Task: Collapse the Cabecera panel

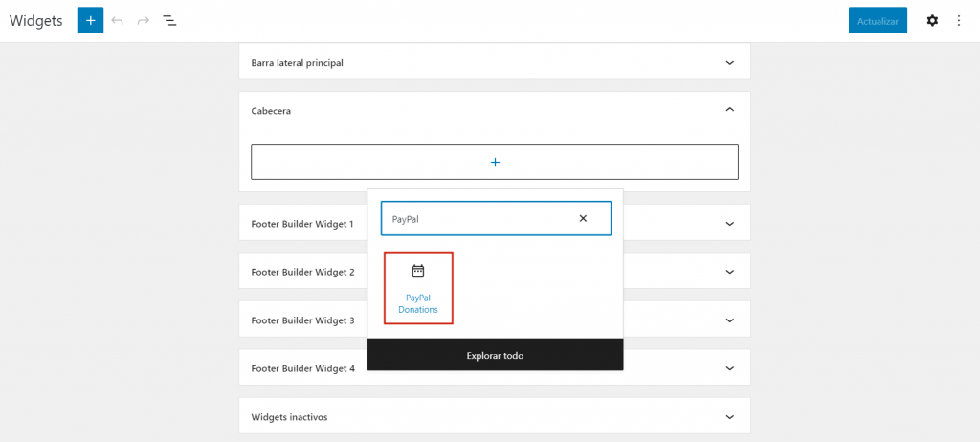Action: click(x=729, y=111)
